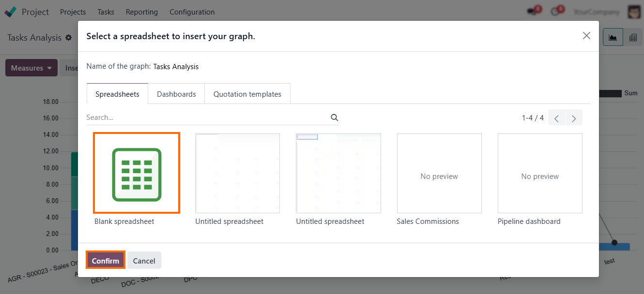
Task: Go to previous page of spreadsheets
Action: tap(556, 118)
